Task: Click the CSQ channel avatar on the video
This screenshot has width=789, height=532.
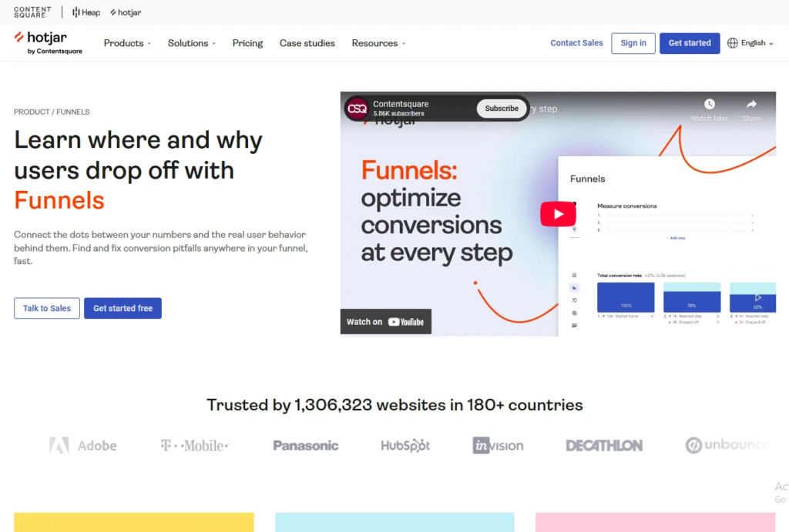Action: 357,108
